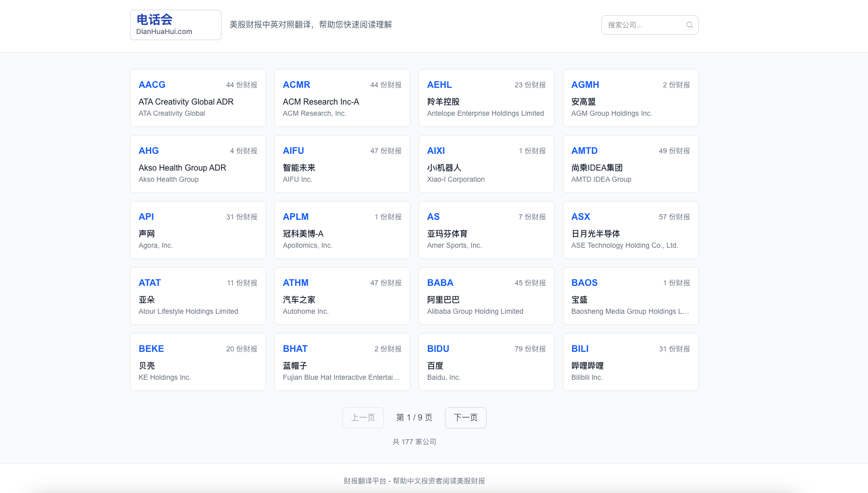Image resolution: width=868 pixels, height=493 pixels.
Task: Click the 上一页 previous page button
Action: (x=363, y=417)
